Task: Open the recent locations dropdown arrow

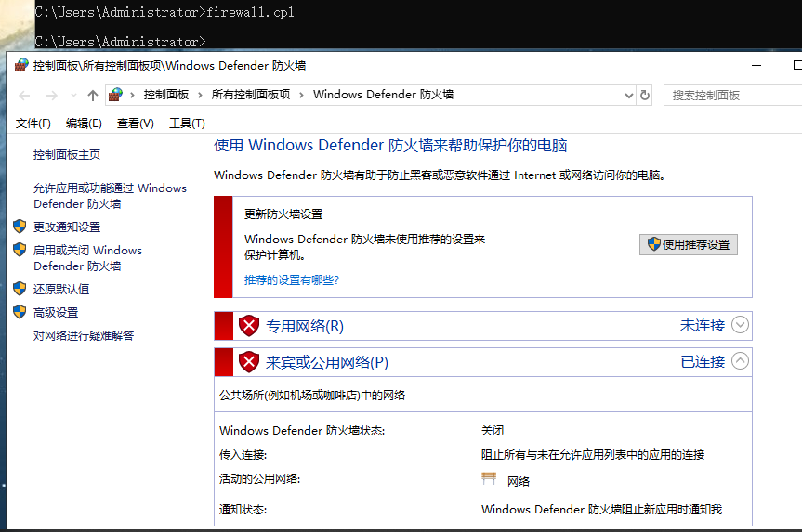Action: [73, 95]
